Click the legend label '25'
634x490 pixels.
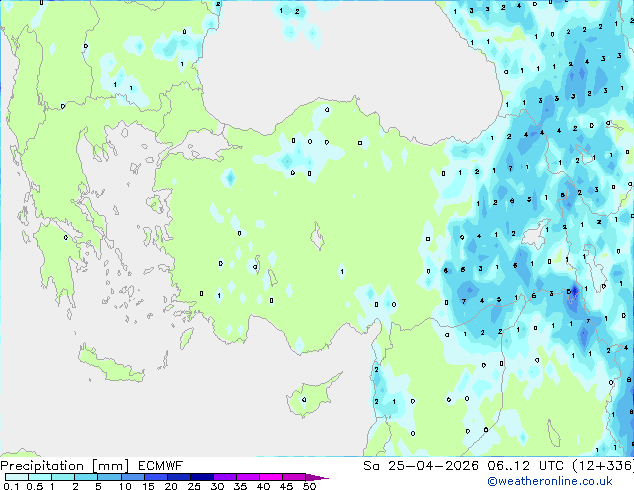click(194, 486)
